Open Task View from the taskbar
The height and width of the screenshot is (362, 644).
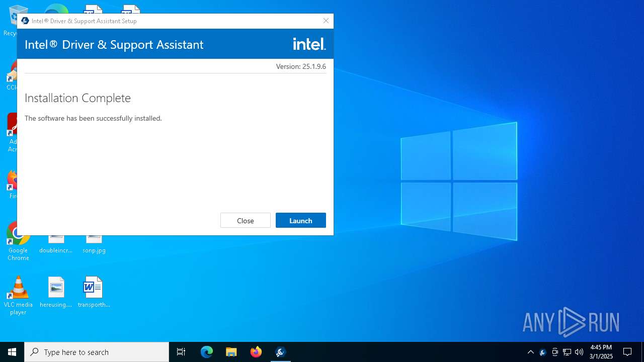tap(181, 352)
